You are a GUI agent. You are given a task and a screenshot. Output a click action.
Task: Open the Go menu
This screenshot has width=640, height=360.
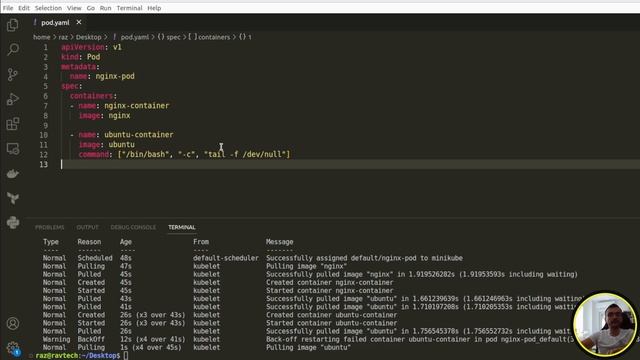pyautogui.click(x=91, y=8)
